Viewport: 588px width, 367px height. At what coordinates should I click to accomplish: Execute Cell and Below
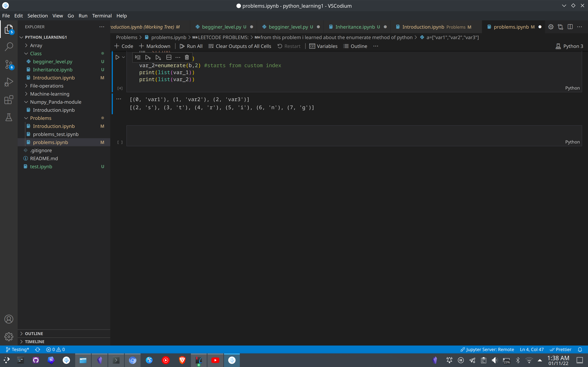(158, 57)
